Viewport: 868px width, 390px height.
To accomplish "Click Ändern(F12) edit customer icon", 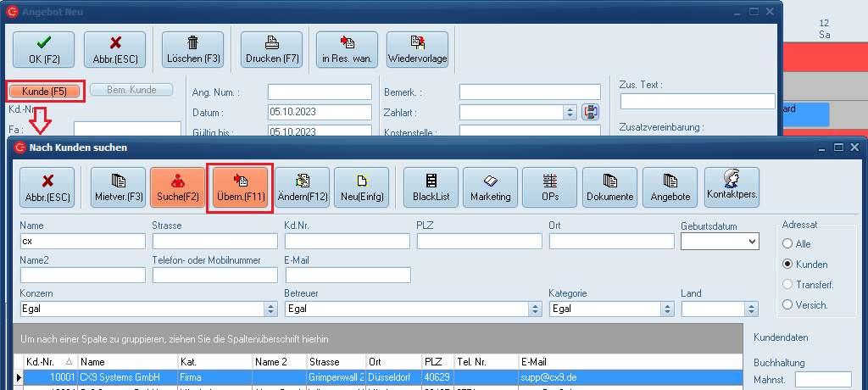I will tap(302, 187).
